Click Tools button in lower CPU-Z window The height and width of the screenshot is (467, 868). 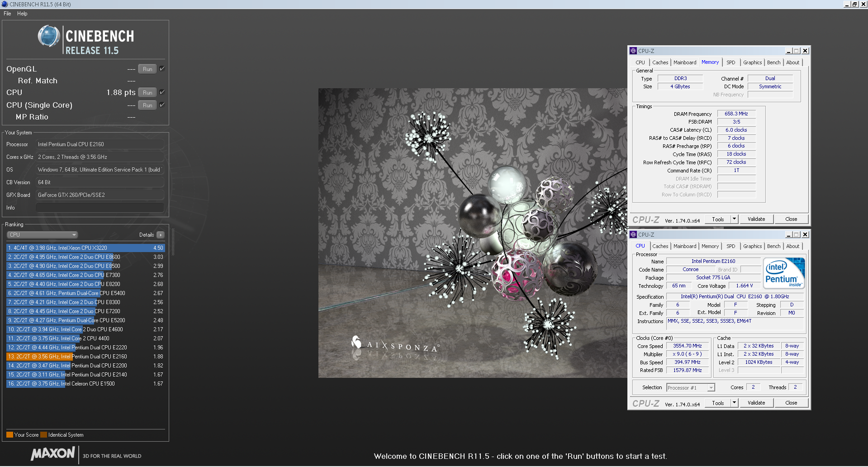click(718, 403)
